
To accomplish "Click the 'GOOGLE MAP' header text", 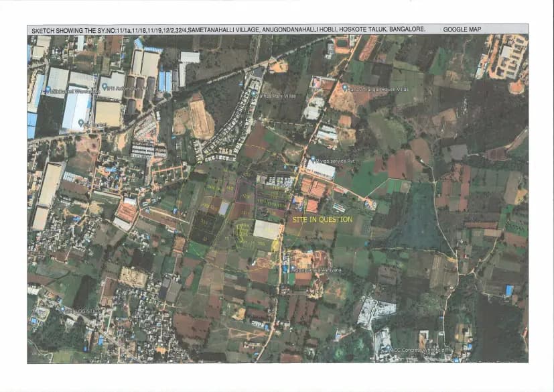I will (x=462, y=29).
